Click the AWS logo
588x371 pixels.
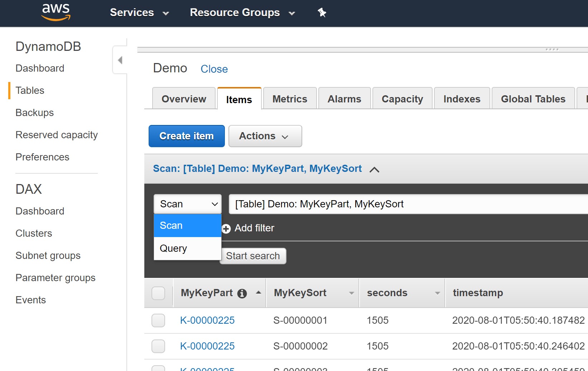pyautogui.click(x=56, y=13)
